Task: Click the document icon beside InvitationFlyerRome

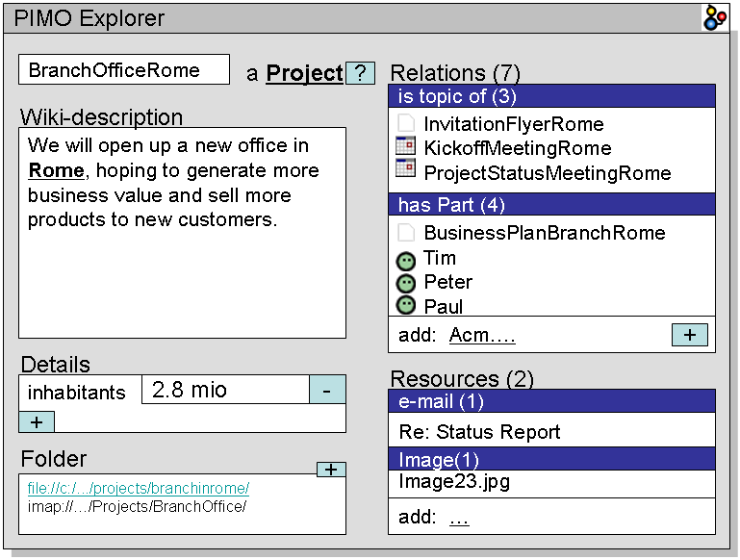Action: pyautogui.click(x=405, y=123)
